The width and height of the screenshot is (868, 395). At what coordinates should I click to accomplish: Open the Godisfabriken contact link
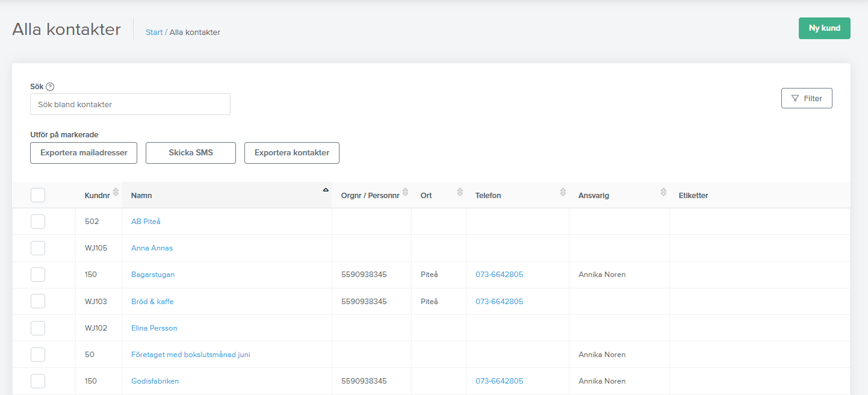click(x=155, y=381)
